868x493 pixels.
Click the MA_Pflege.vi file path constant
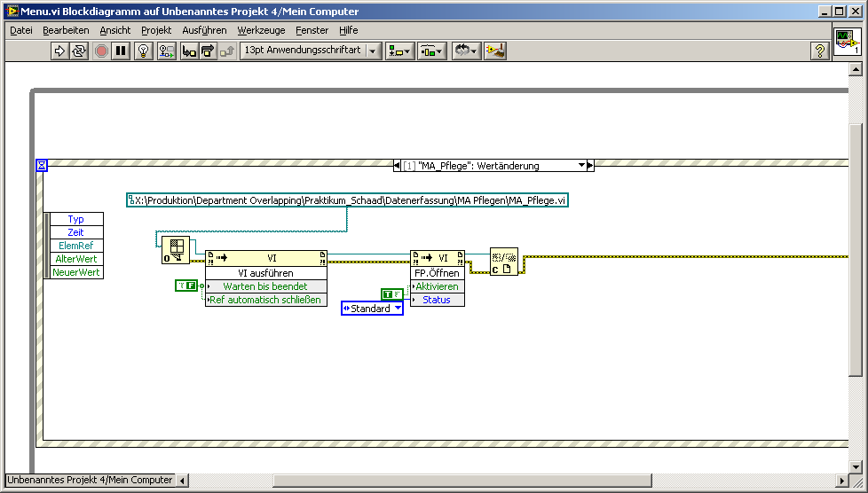pos(347,200)
